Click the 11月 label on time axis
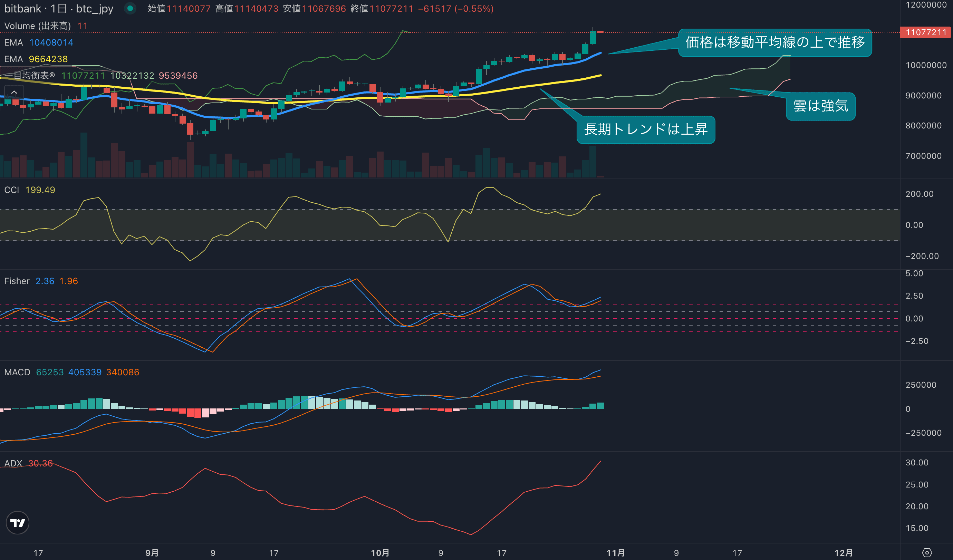 click(615, 553)
